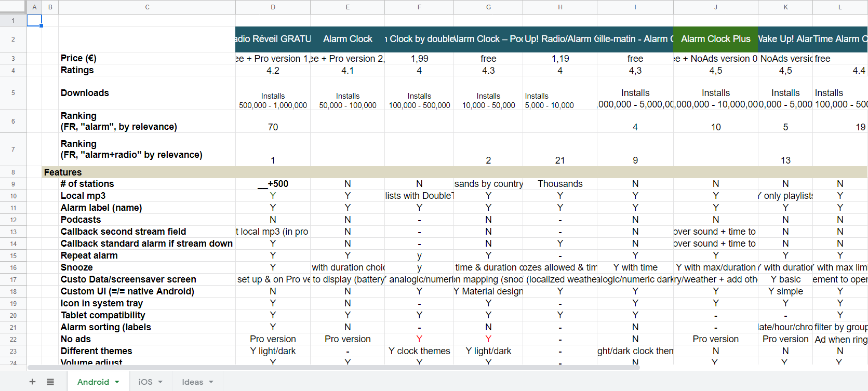Open iOS tab dropdown arrow

pos(161,382)
